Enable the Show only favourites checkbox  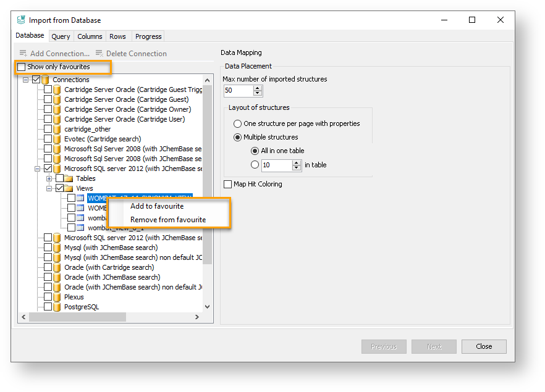22,67
